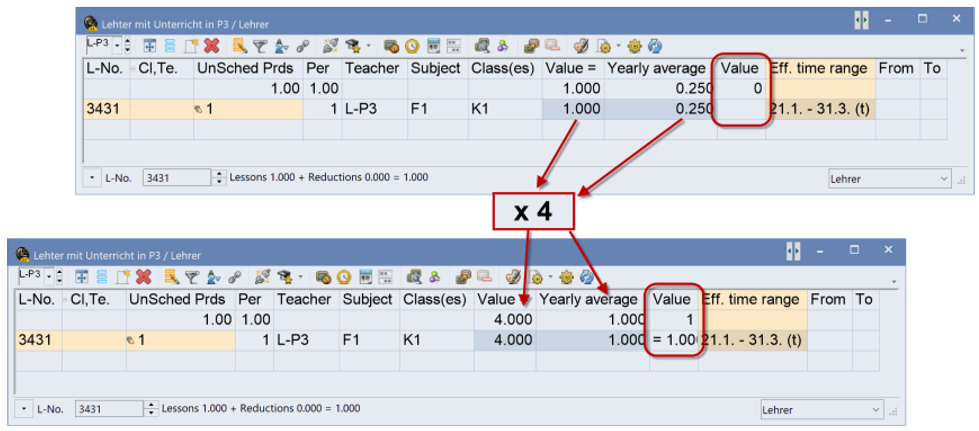This screenshot has width=979, height=431.
Task: Click the page-with-gear settings icon, upper window
Action: pyautogui.click(x=603, y=46)
